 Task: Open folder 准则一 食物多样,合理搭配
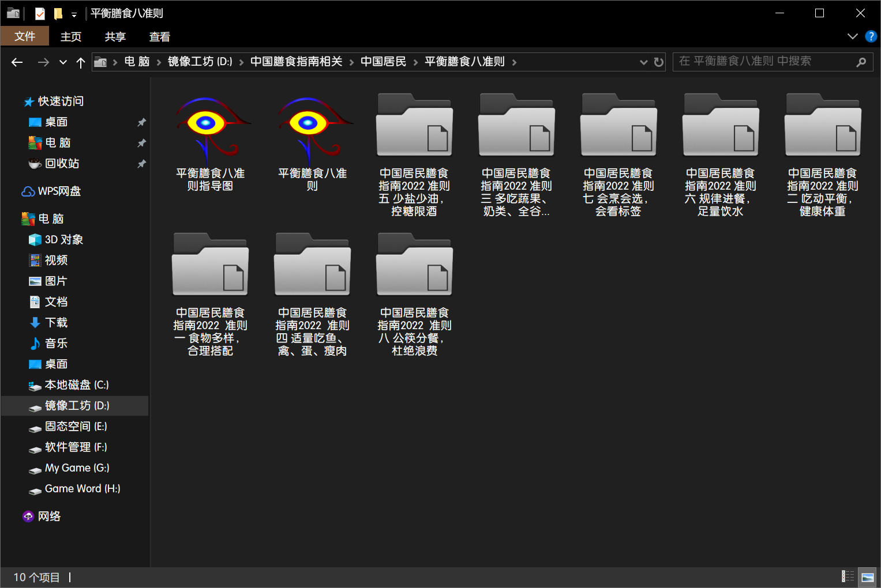tap(211, 294)
